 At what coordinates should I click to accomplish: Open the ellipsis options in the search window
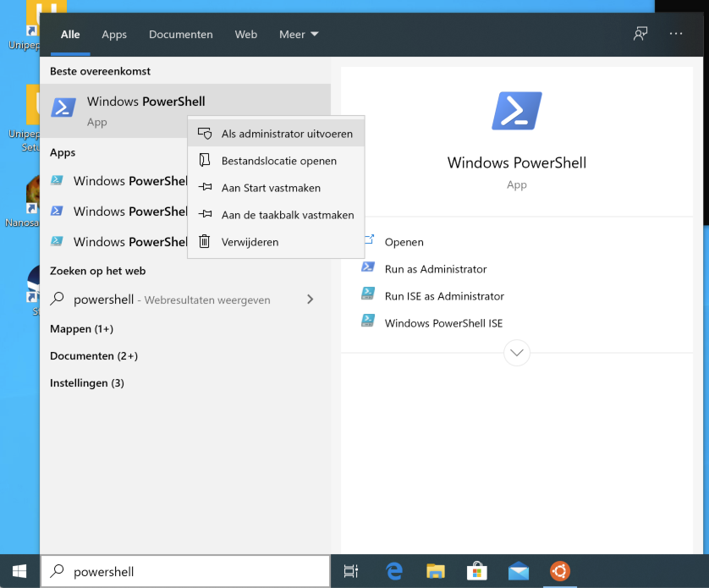coord(675,34)
